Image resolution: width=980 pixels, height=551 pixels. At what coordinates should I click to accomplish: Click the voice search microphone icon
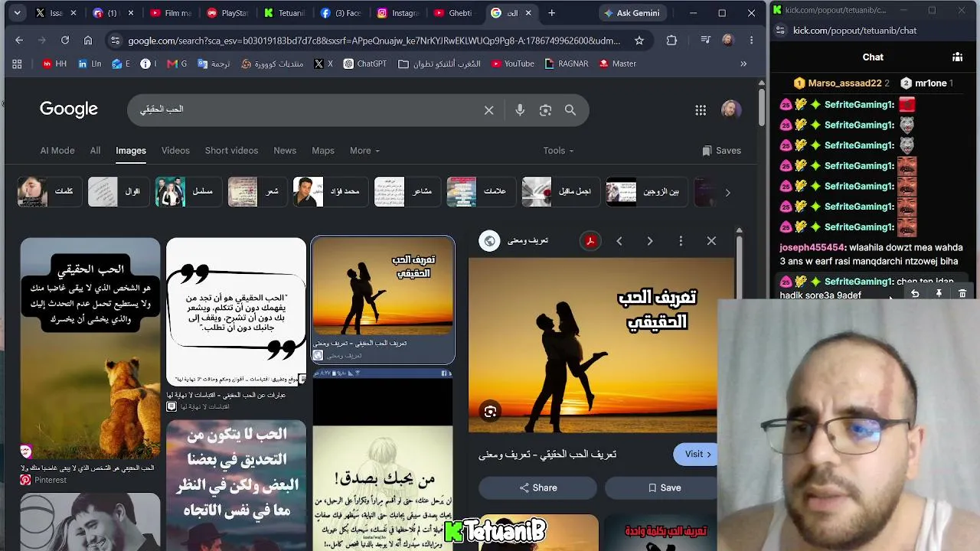click(x=520, y=110)
